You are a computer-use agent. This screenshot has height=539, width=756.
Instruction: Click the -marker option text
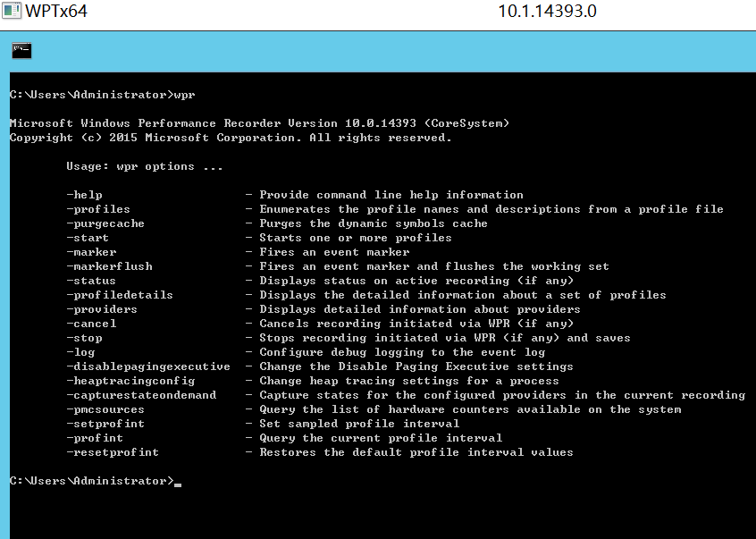pos(92,252)
